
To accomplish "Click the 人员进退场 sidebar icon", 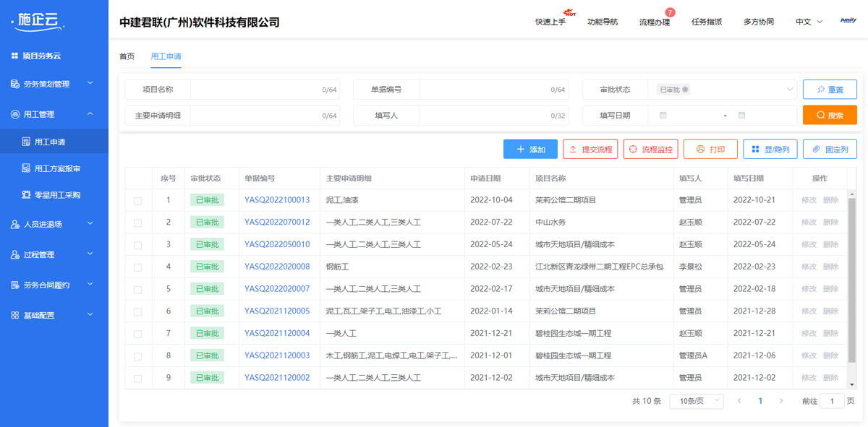I will coord(15,224).
